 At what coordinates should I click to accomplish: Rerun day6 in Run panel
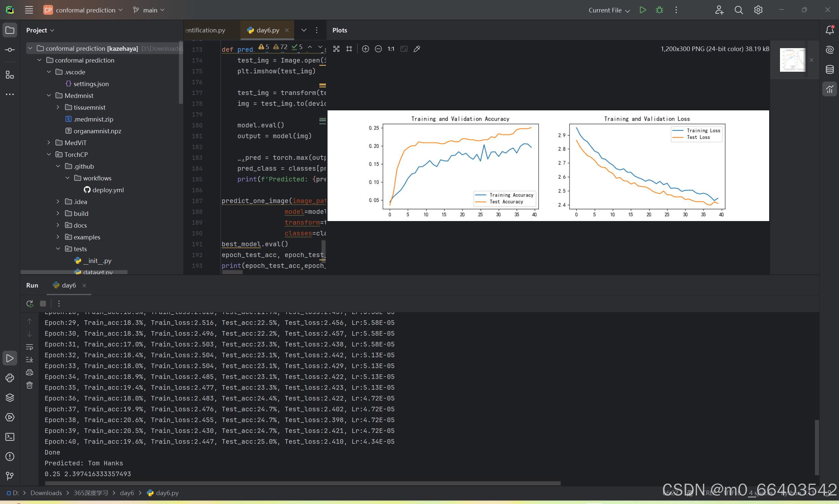30,304
